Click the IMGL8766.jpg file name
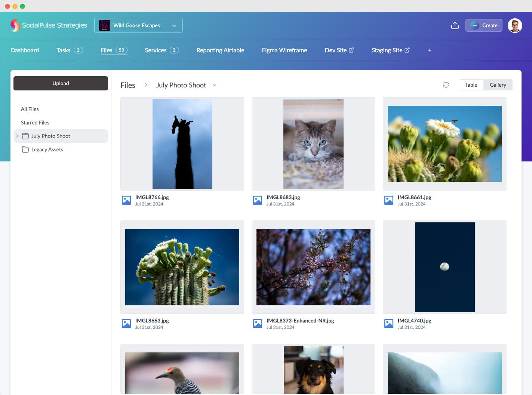 152,197
